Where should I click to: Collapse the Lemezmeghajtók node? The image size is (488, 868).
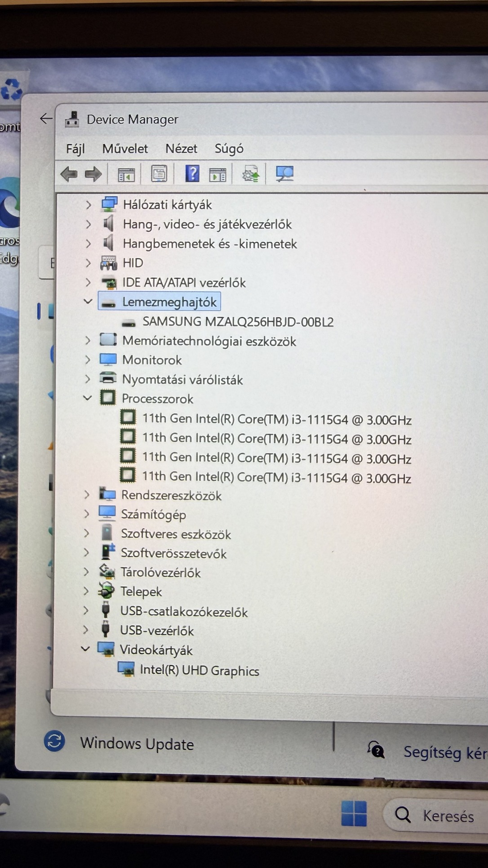[x=88, y=301]
